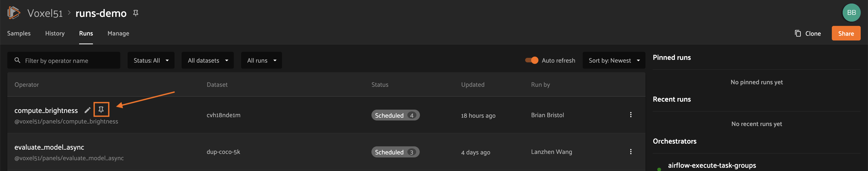The width and height of the screenshot is (868, 171).
Task: Open the BB user avatar menu
Action: (x=851, y=13)
